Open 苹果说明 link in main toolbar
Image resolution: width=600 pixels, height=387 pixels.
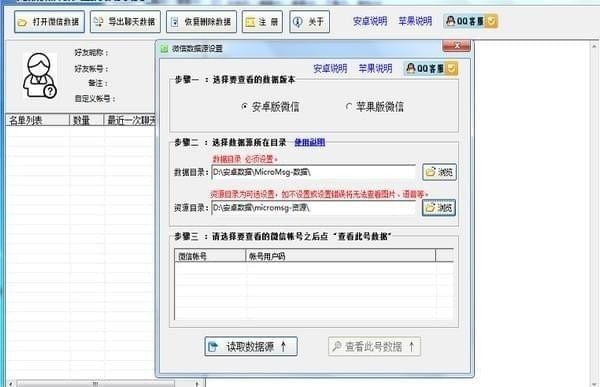pos(415,21)
